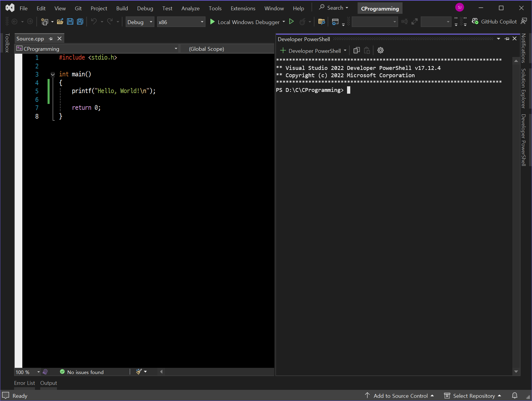Close the Developer PowerShell panel

(x=515, y=39)
